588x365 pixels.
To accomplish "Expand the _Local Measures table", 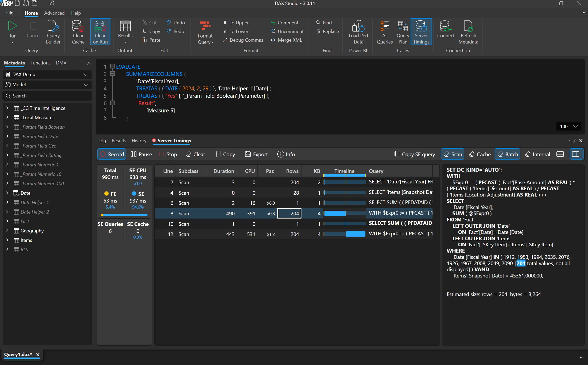I will [x=7, y=117].
